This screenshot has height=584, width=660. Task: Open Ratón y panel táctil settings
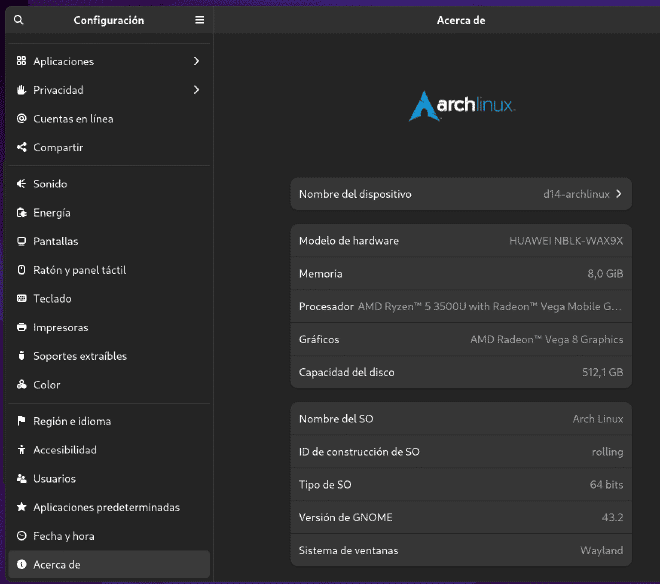pyautogui.click(x=109, y=269)
